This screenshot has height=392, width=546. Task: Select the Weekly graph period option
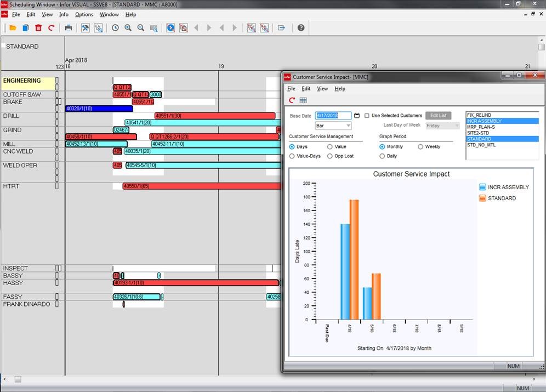[x=420, y=146]
